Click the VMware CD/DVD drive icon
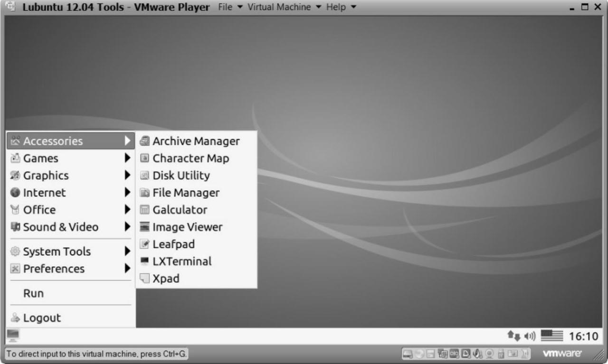 click(418, 354)
